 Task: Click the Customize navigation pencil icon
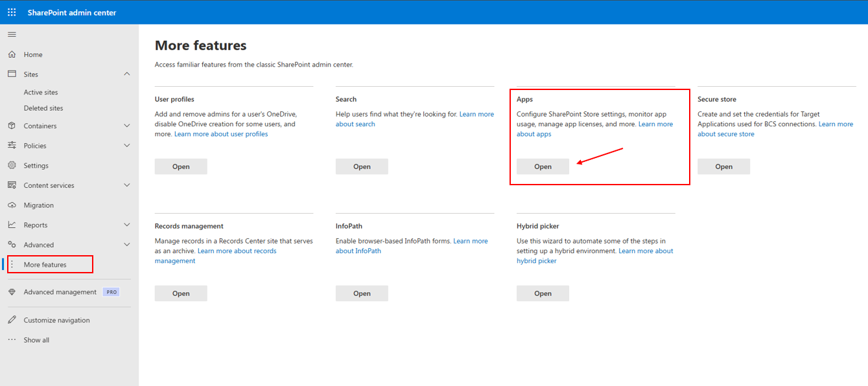tap(12, 320)
